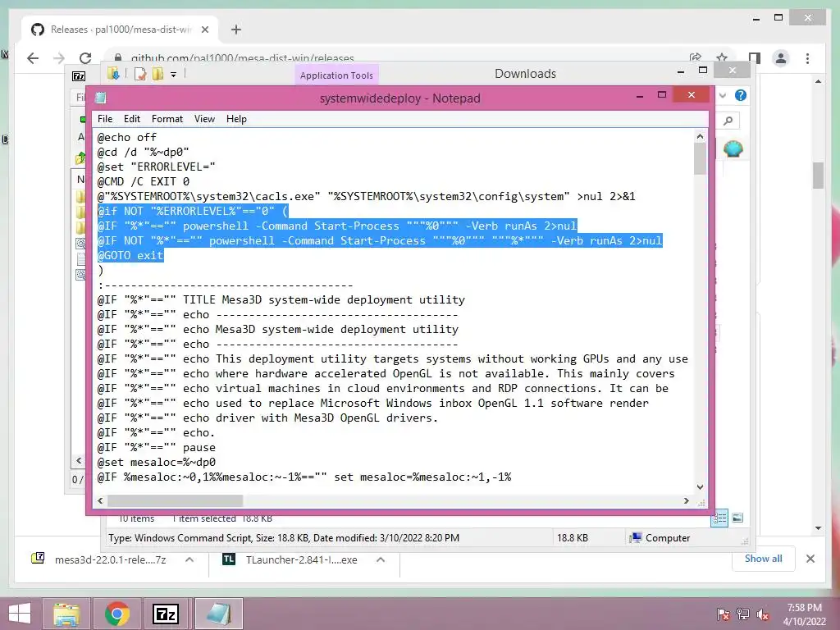
Task: Click Notepad horizontal scrollbar thumb
Action: pos(176,501)
